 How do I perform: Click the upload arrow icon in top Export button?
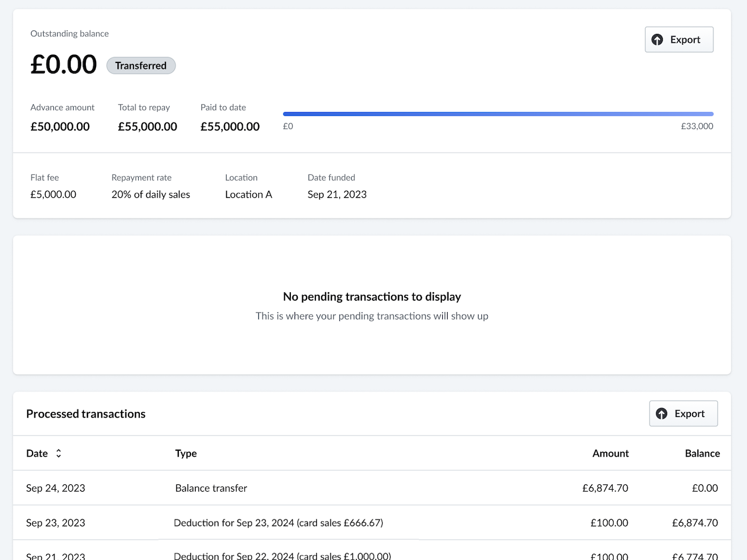click(657, 40)
